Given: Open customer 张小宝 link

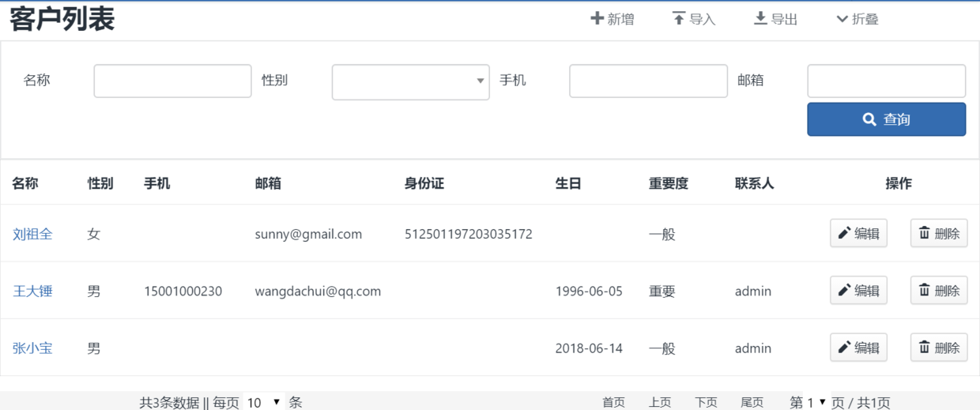Looking at the screenshot, I should 32,348.
